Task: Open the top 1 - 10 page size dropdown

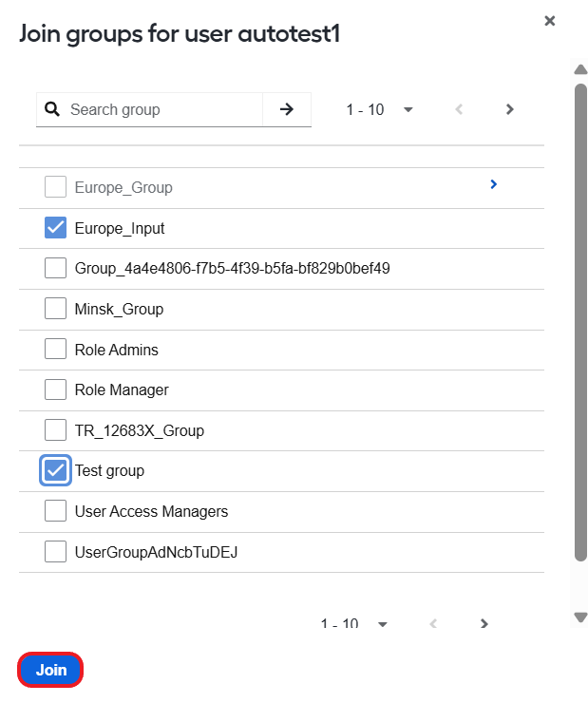Action: (379, 109)
